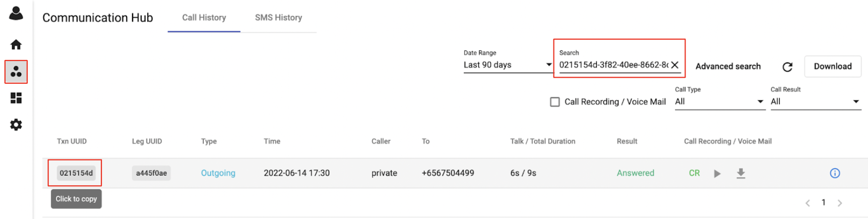Viewport: 868px width, 219px height.
Task: Open the Call Type dropdown
Action: pyautogui.click(x=720, y=102)
